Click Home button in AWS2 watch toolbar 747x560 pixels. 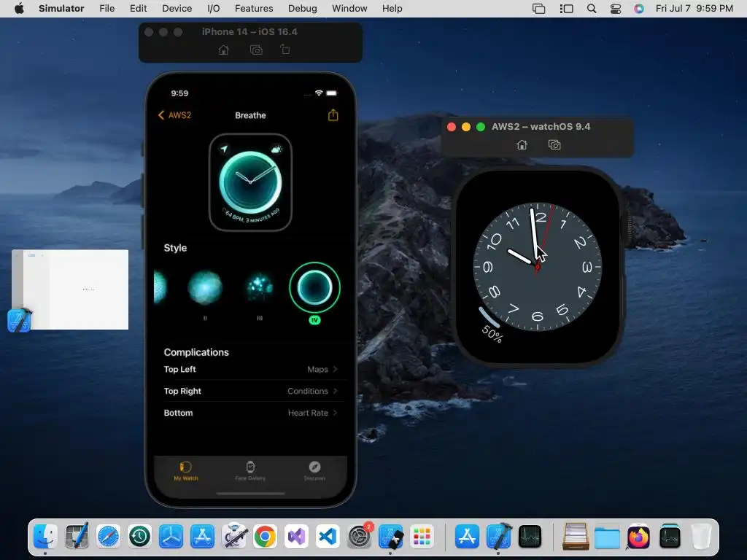522,145
